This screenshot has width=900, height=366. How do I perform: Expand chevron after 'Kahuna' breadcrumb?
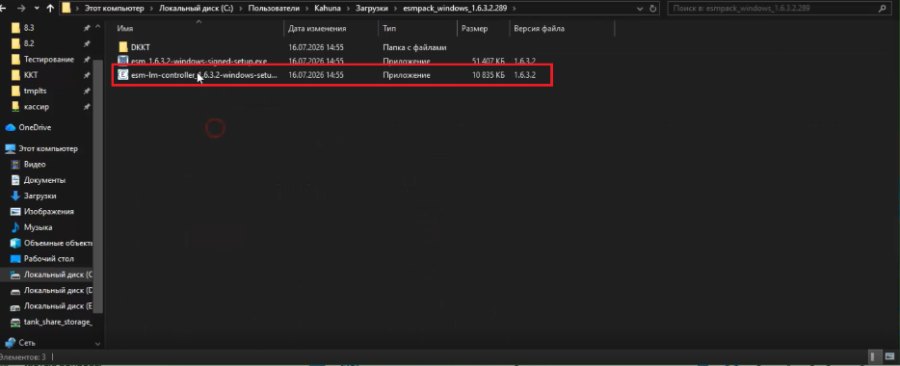point(347,9)
